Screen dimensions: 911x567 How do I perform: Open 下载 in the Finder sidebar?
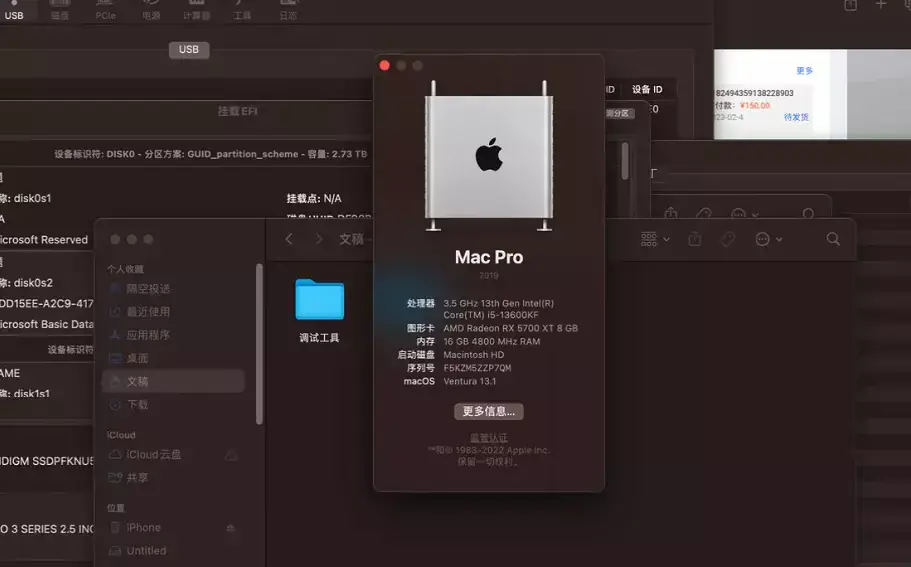click(173, 405)
